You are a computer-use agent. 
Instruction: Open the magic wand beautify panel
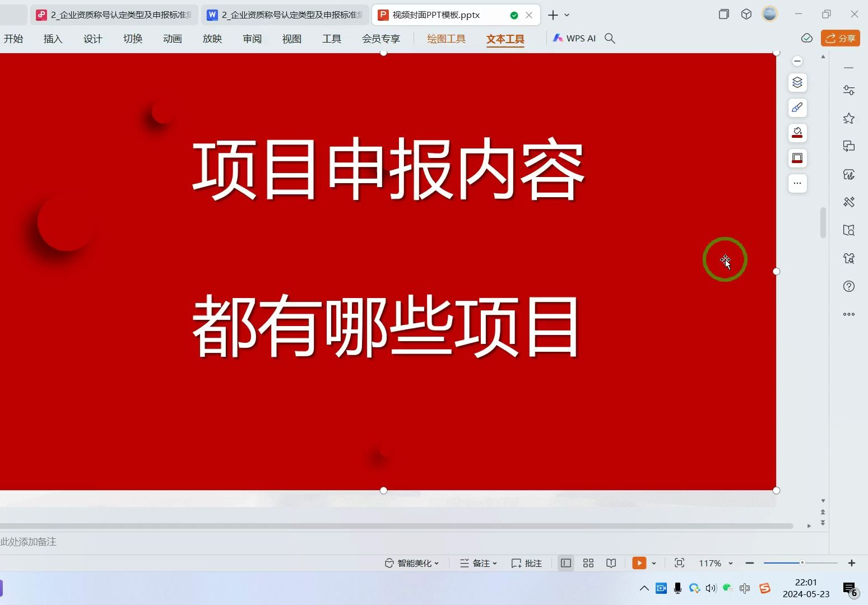click(849, 202)
